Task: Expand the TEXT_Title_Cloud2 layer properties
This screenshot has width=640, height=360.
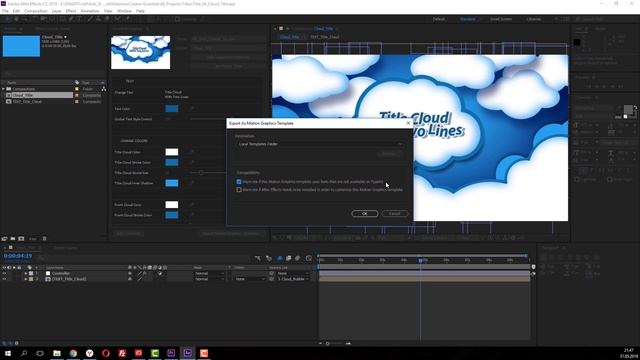Action: point(25,279)
